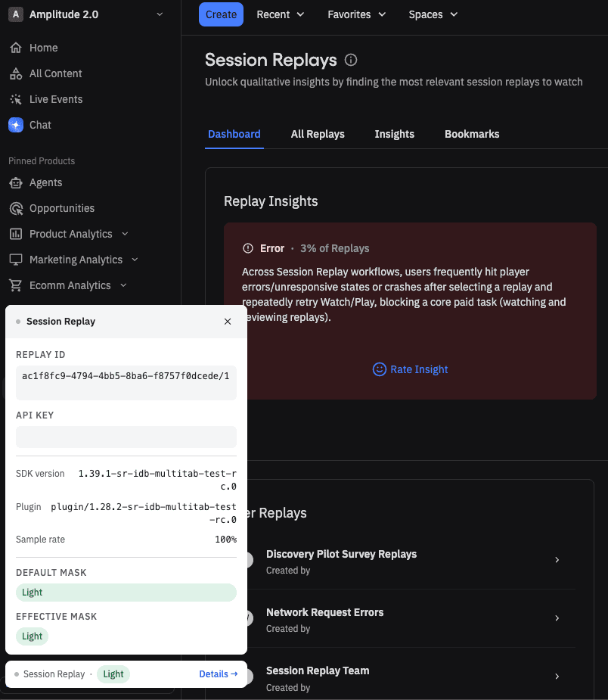Screen dimensions: 608x700
Task: Click the Sample rate 100% value
Action: [x=225, y=540]
